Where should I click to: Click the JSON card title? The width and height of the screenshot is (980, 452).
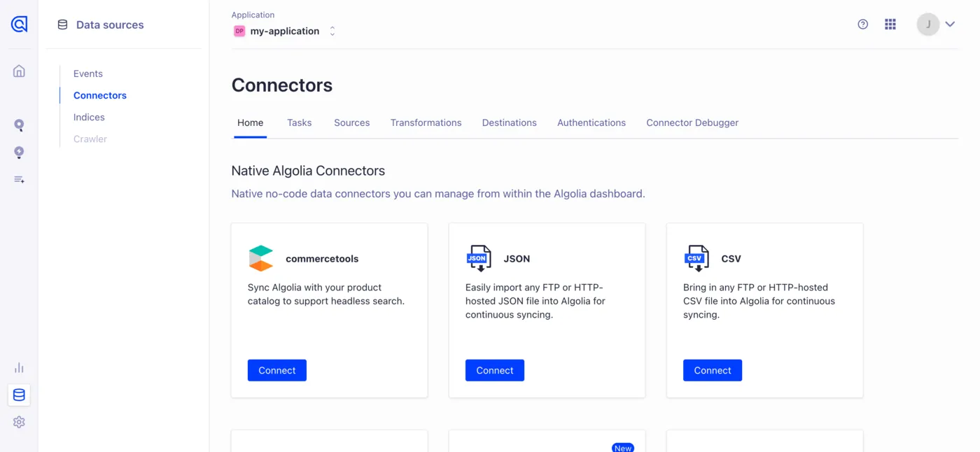point(517,258)
